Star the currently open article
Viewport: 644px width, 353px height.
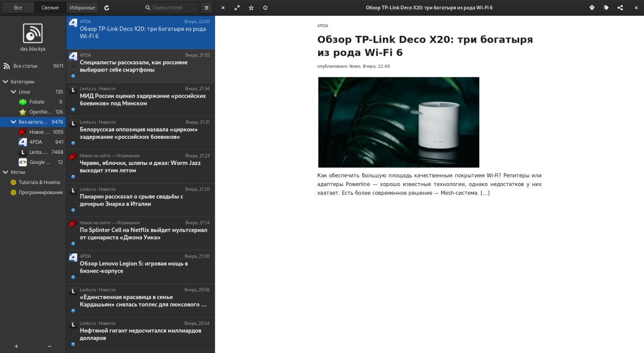[x=251, y=8]
